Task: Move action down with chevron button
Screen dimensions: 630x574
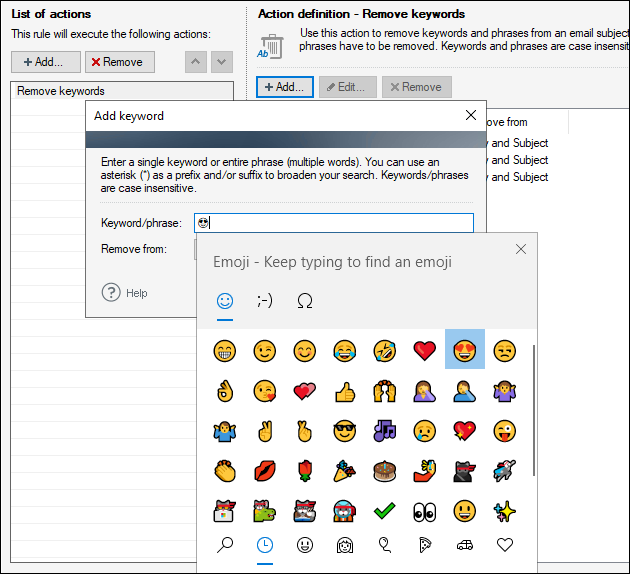Action: coord(222,62)
